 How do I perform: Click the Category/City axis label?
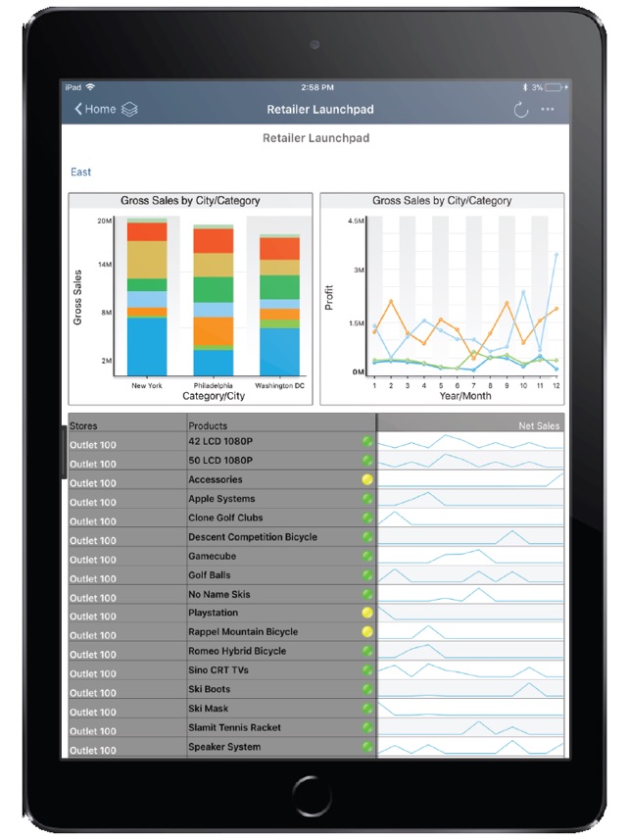point(214,396)
